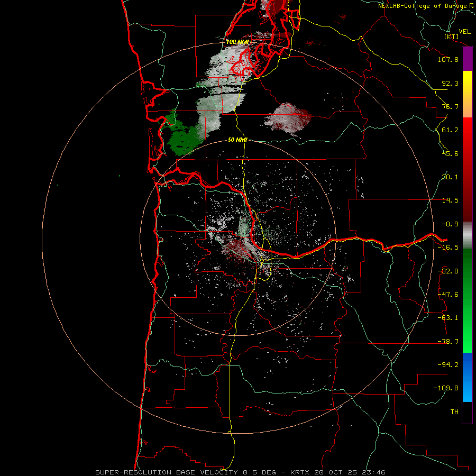476x476 pixels.
Task: Select the 107.8 value on the velocity scale
Action: (448, 59)
